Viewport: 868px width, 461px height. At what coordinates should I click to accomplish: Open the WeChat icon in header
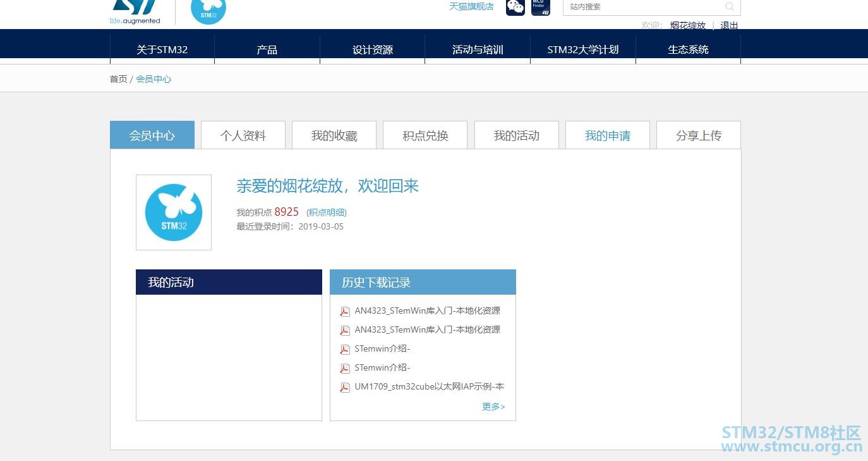tap(515, 8)
